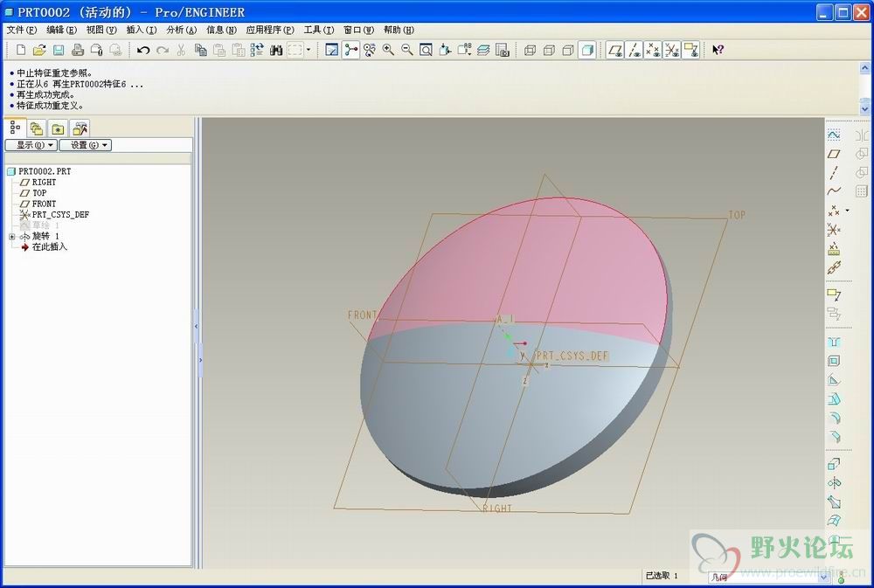Create a datum plane from right toolbar
The height and width of the screenshot is (588, 874).
pyautogui.click(x=834, y=154)
